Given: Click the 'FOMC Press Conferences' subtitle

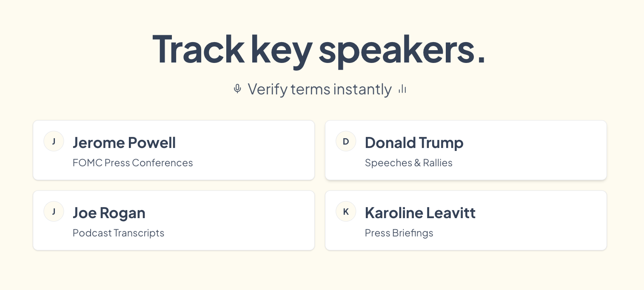Looking at the screenshot, I should click(133, 163).
